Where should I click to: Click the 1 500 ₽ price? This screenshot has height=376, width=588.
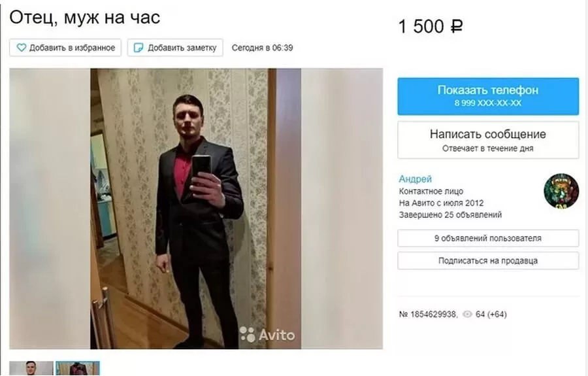430,27
